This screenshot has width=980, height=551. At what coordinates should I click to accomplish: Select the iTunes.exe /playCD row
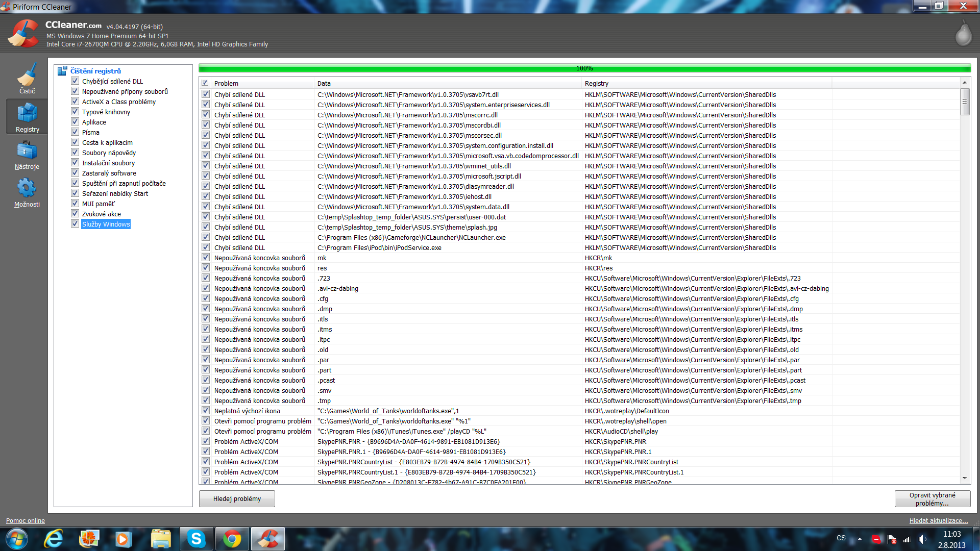[x=579, y=431]
